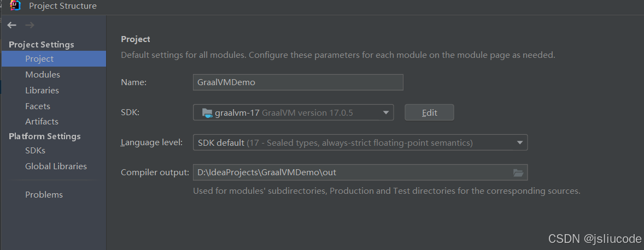This screenshot has height=250, width=644.
Task: Show the Global Libraries page
Action: (56, 166)
